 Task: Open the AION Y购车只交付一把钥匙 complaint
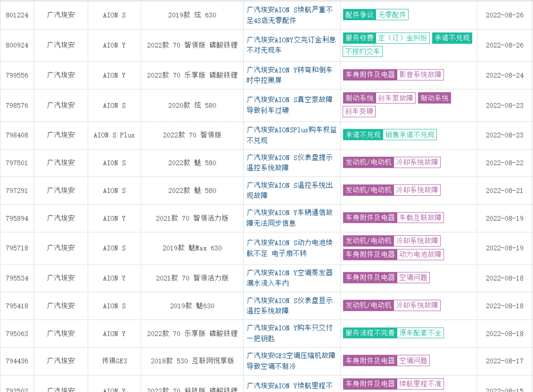290,333
